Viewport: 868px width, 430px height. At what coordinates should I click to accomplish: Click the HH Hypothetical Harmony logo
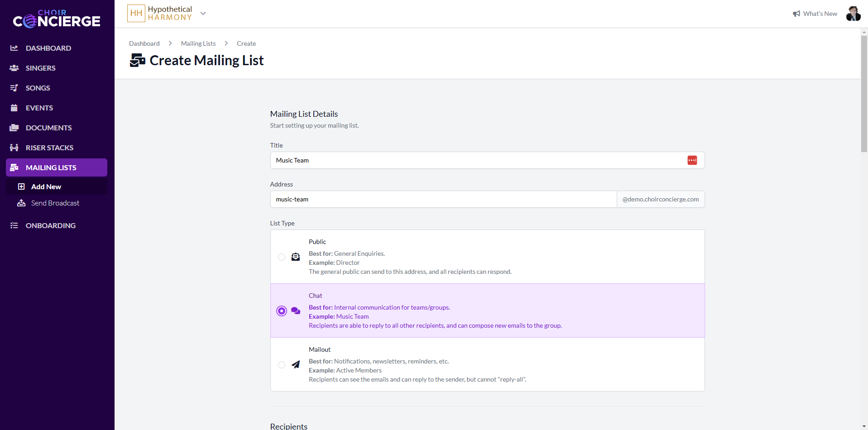pyautogui.click(x=160, y=14)
